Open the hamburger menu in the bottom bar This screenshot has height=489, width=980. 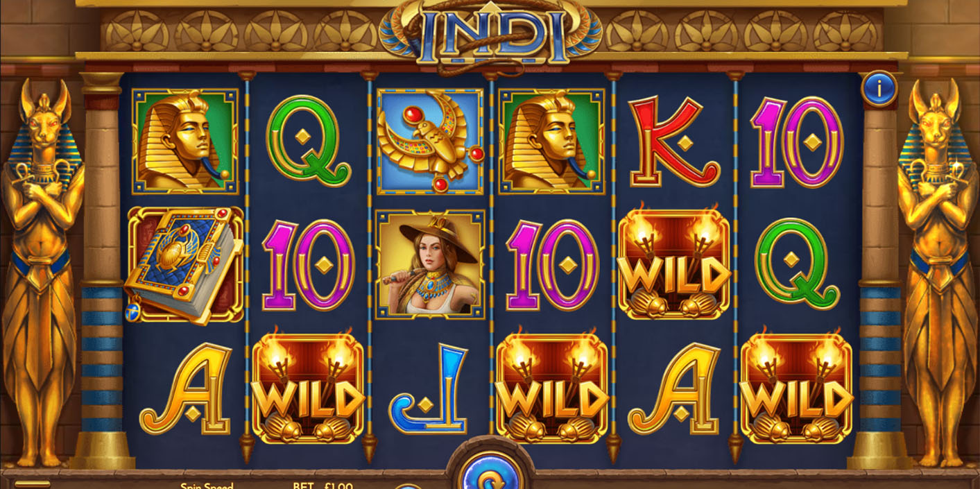33,484
